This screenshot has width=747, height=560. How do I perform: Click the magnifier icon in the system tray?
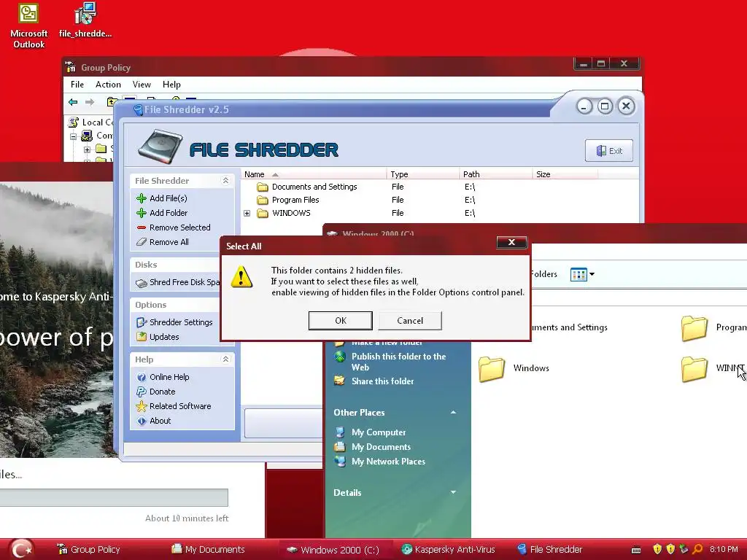pyautogui.click(x=698, y=549)
